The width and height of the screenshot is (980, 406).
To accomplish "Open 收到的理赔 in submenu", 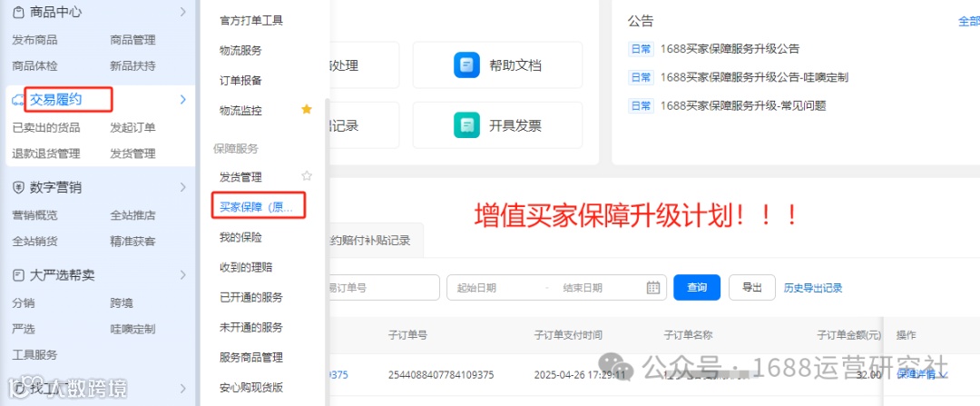I will pyautogui.click(x=246, y=267).
